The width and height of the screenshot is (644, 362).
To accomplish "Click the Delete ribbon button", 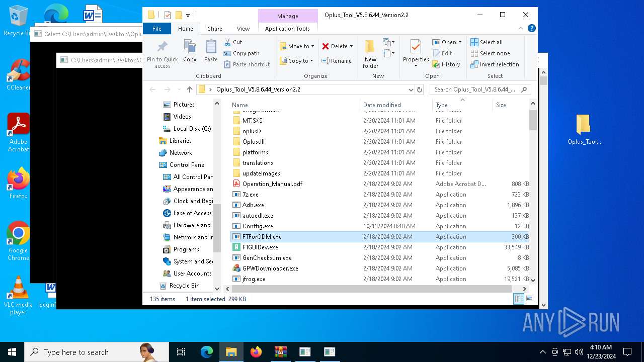I will (x=337, y=46).
